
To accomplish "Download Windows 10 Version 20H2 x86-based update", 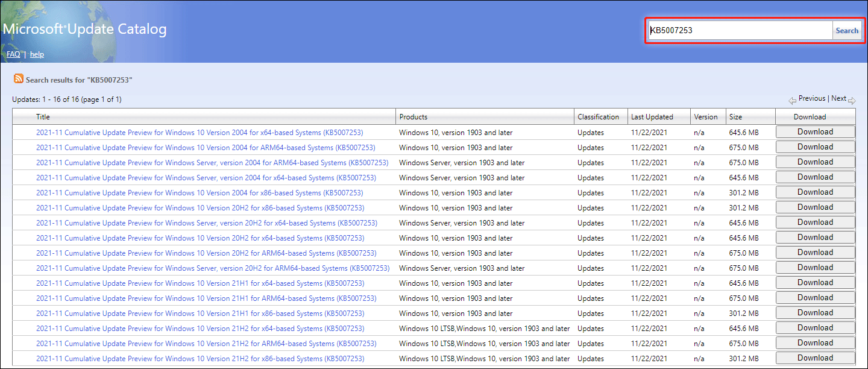I will [x=815, y=207].
